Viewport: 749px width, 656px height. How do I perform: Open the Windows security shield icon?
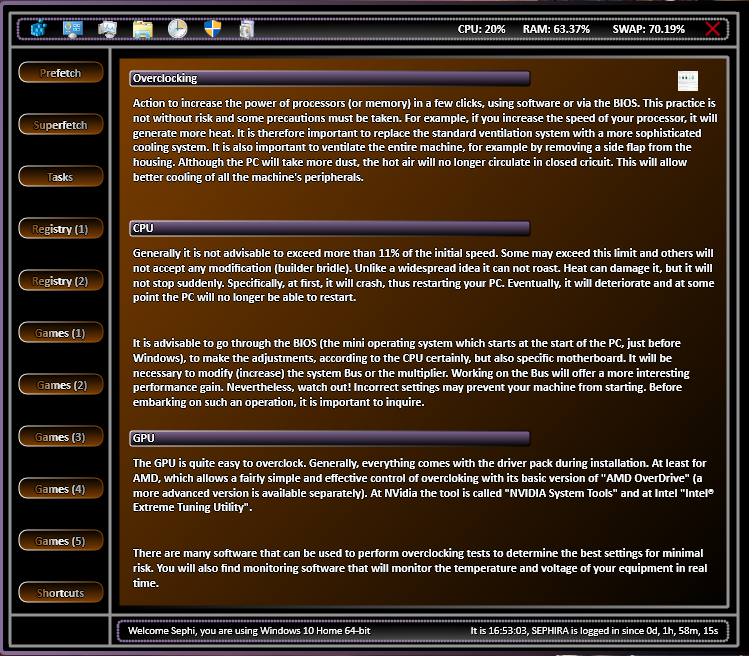213,29
